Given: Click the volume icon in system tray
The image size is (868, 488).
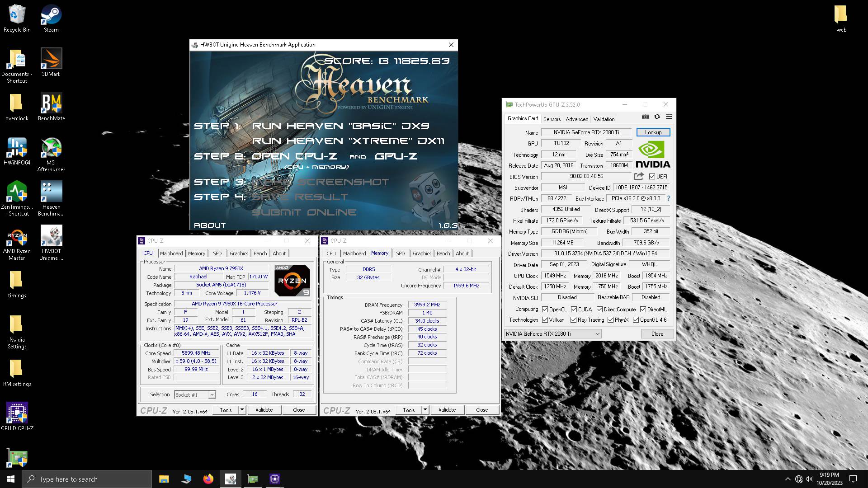Looking at the screenshot, I should point(809,479).
